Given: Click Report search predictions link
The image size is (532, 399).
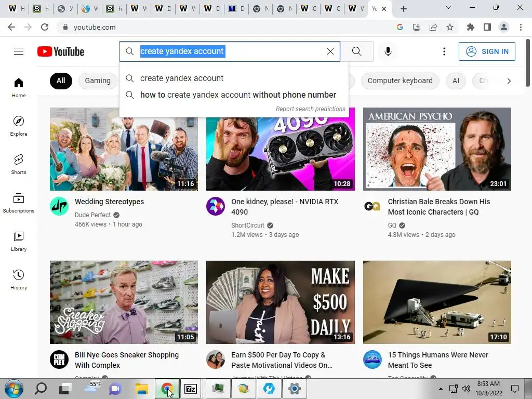Looking at the screenshot, I should click(310, 109).
